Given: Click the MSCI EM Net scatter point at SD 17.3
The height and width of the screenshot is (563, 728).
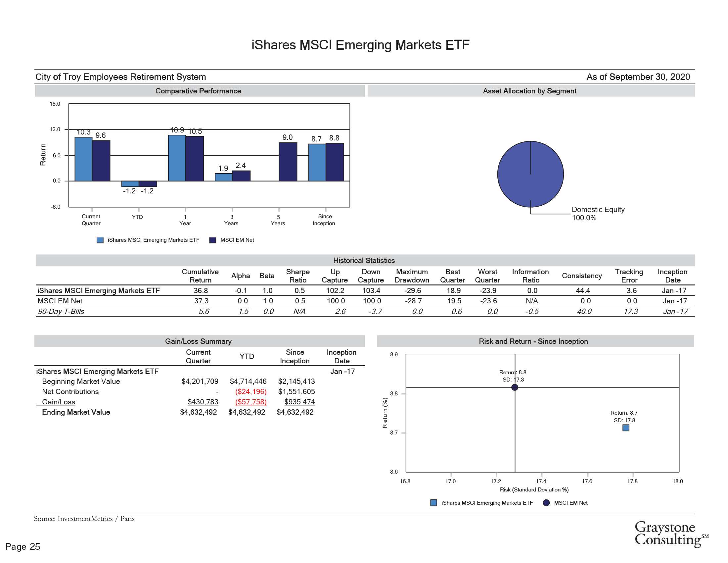Looking at the screenshot, I should [515, 387].
